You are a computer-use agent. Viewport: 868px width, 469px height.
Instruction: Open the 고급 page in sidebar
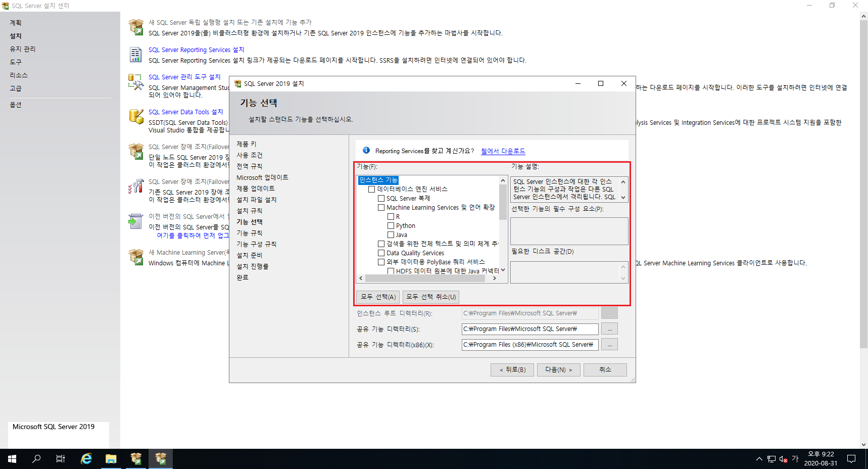click(x=16, y=88)
